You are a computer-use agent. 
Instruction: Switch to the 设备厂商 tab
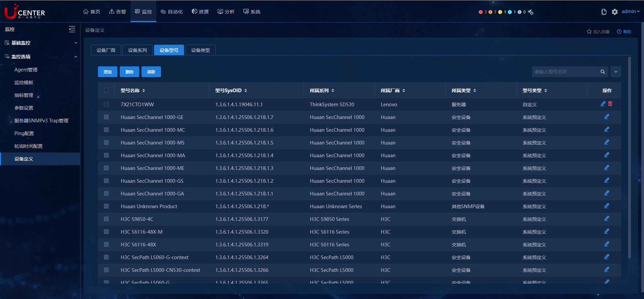[x=106, y=50]
